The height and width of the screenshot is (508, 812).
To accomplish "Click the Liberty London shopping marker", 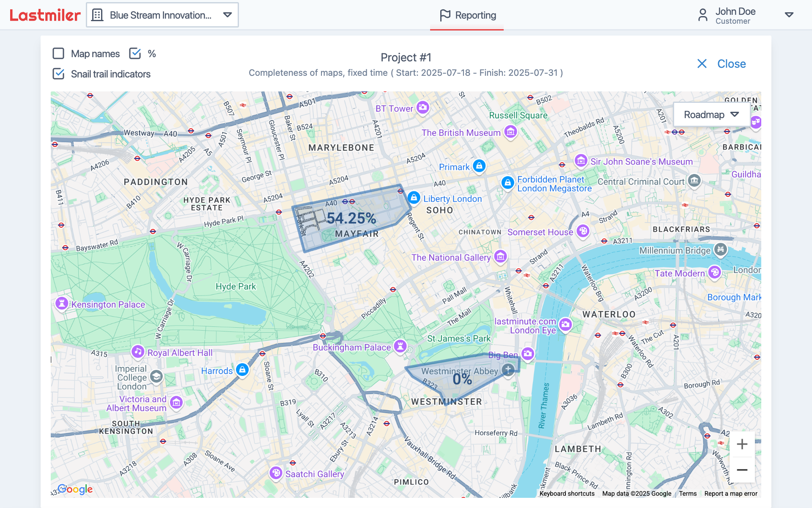I will pos(414,197).
